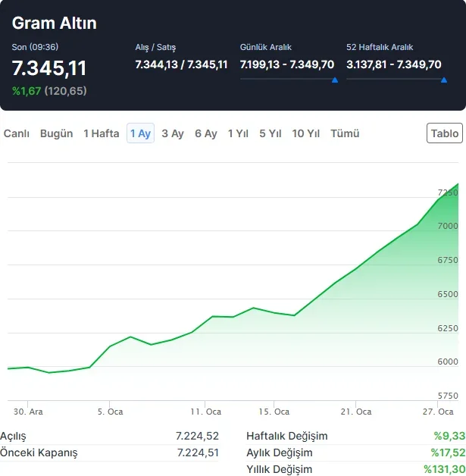Open the Tablo table view

coord(445,133)
